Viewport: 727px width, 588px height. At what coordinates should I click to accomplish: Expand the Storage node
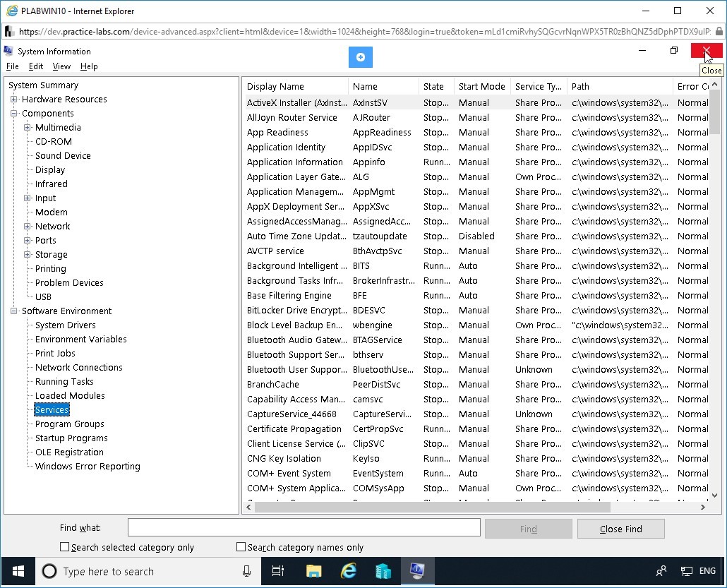coord(28,255)
